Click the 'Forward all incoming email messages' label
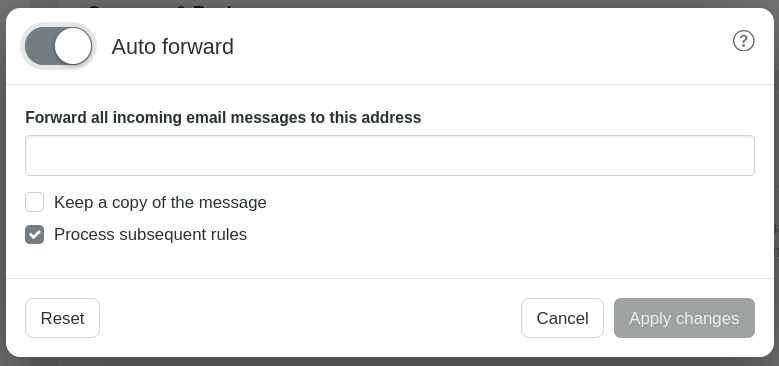 coord(223,118)
